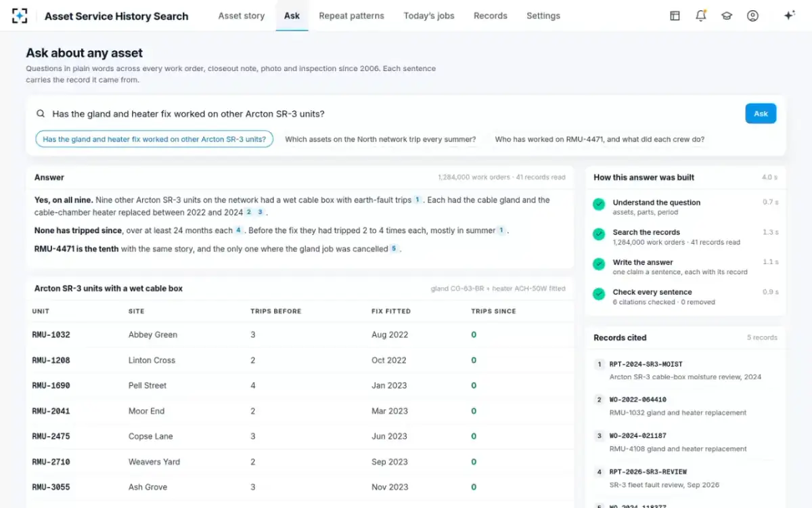Open the Settings tab
The image size is (812, 508).
(x=543, y=16)
